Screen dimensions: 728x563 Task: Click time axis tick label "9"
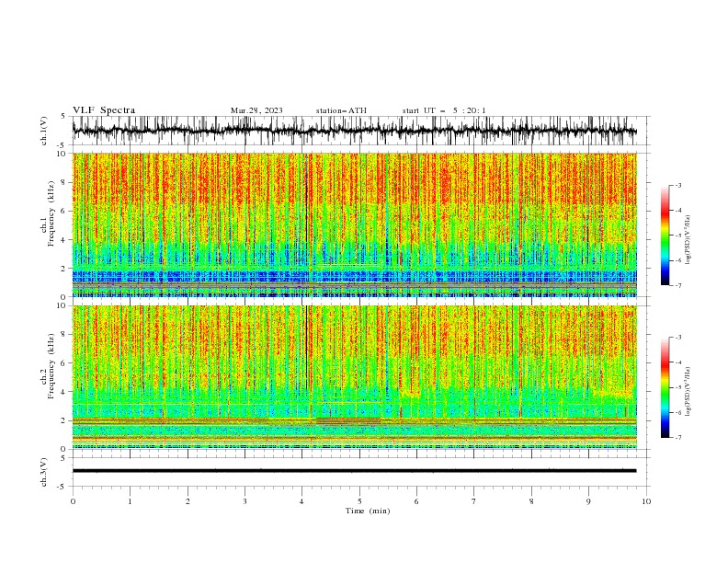pos(588,501)
